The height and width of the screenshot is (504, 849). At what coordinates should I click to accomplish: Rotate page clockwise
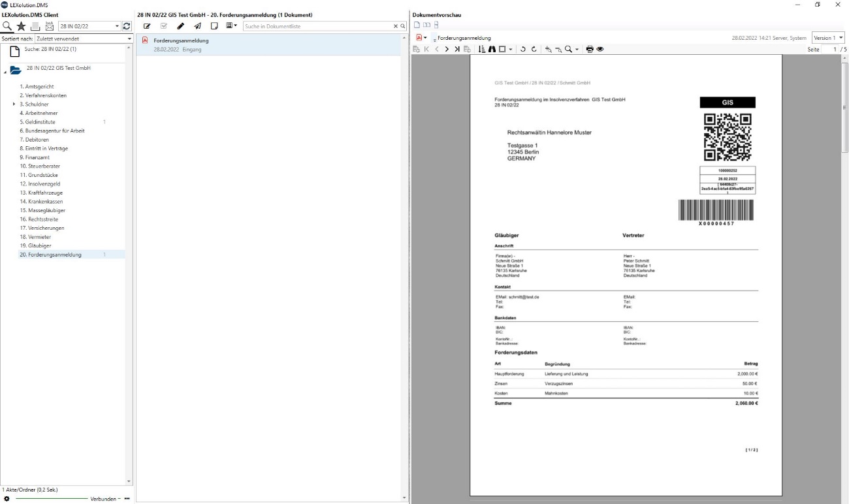tap(534, 49)
